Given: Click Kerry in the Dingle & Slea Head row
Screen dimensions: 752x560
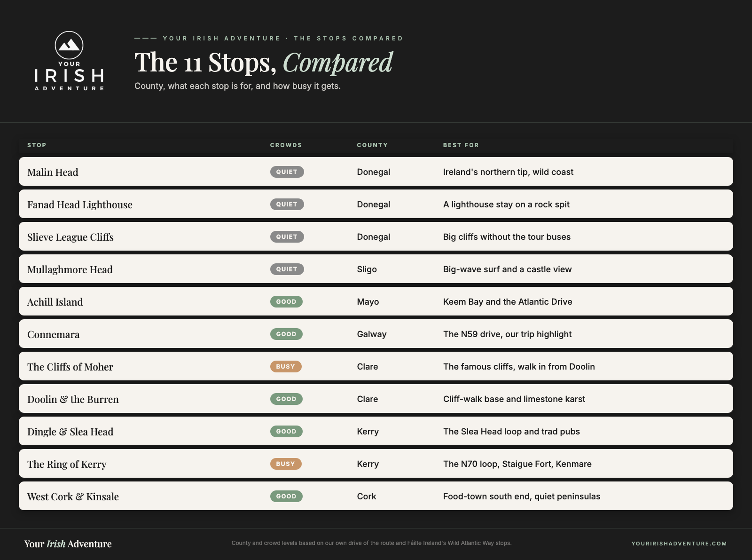Looking at the screenshot, I should [x=368, y=432].
